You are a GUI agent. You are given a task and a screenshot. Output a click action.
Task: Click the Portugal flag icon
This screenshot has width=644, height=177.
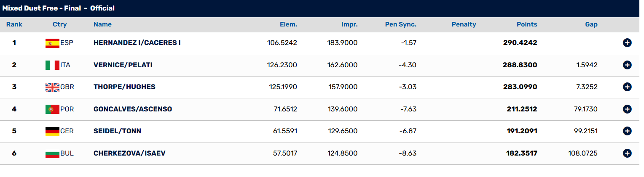[52, 109]
